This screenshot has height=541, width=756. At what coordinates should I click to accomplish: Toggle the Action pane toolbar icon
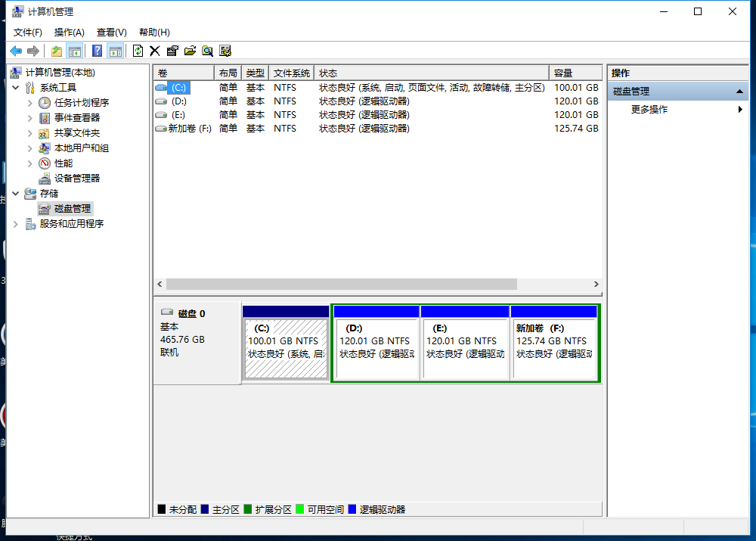click(x=115, y=51)
